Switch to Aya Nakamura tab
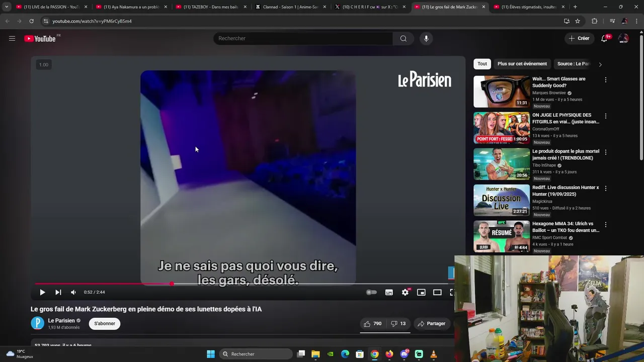Viewport: 644px width, 362px height. (x=131, y=7)
